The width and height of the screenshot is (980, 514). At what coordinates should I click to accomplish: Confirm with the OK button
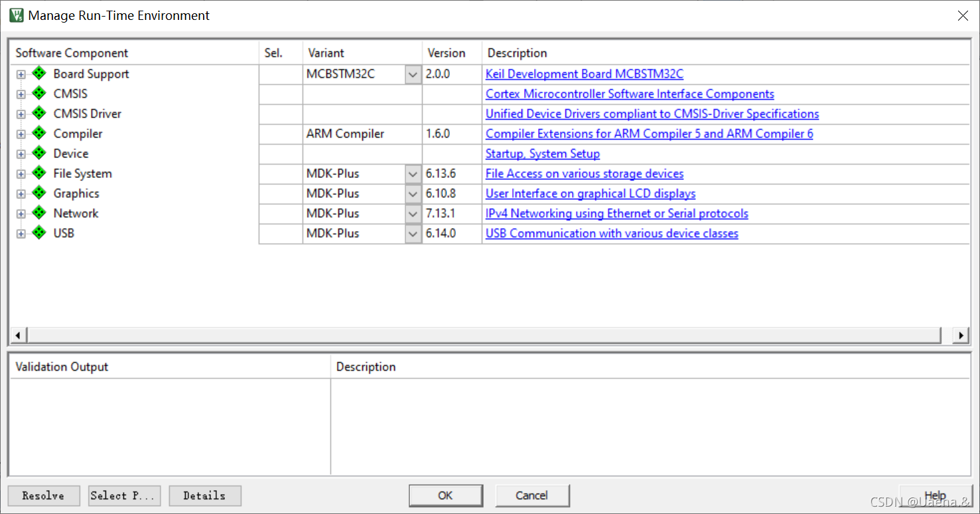click(x=445, y=495)
